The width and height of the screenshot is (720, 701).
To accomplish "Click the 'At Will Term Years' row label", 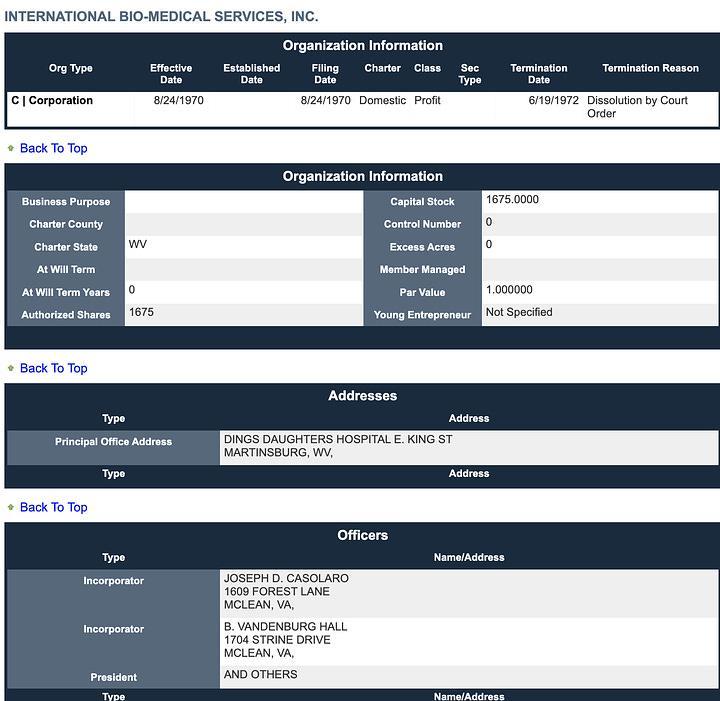I will [66, 293].
